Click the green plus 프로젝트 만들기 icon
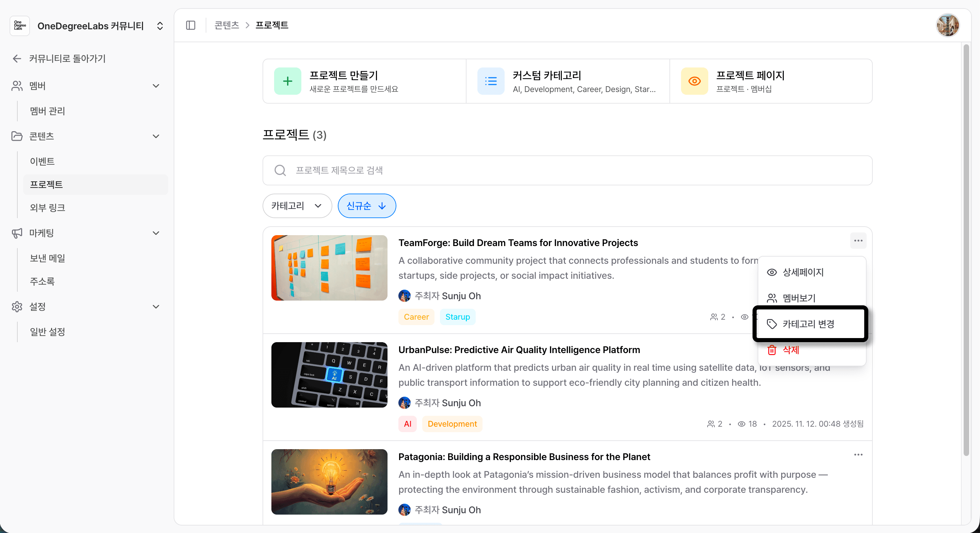Screen dimensions: 980x533 click(x=288, y=81)
